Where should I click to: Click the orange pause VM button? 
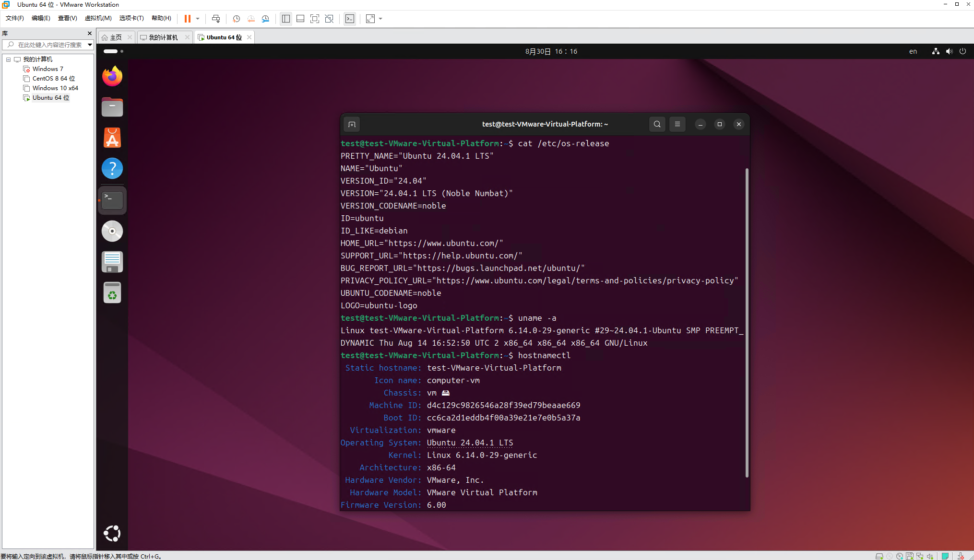click(x=187, y=19)
